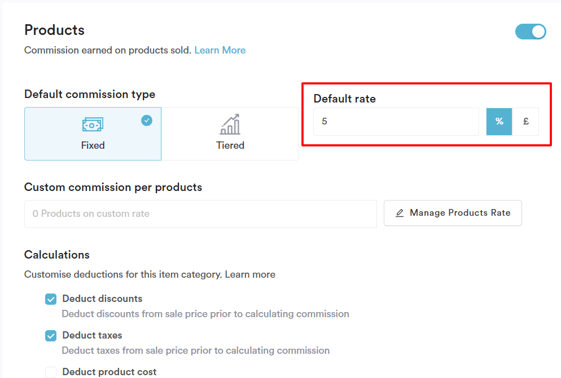Uncheck the Deduct taxes checkbox
Image resolution: width=561 pixels, height=378 pixels.
51,336
